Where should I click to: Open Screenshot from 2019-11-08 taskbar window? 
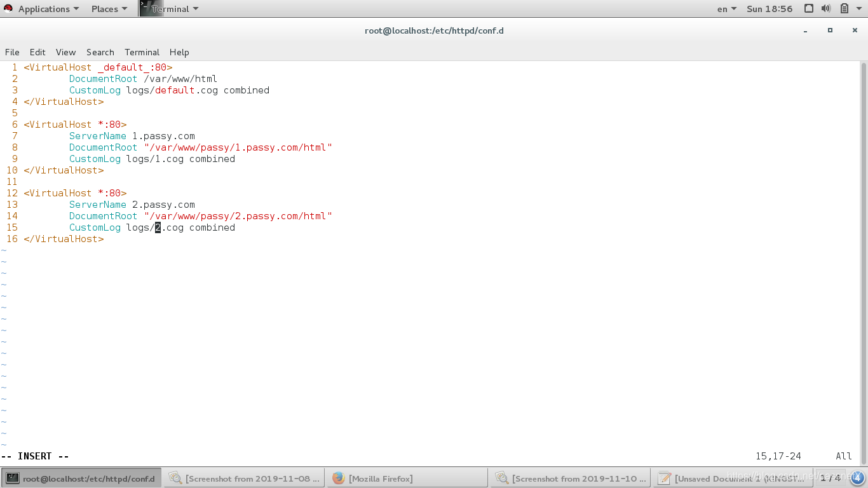[245, 478]
